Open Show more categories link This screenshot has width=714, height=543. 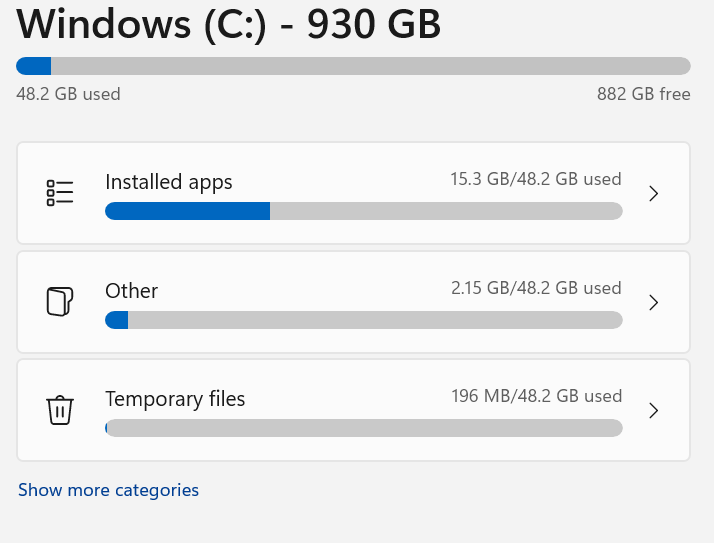(x=108, y=490)
